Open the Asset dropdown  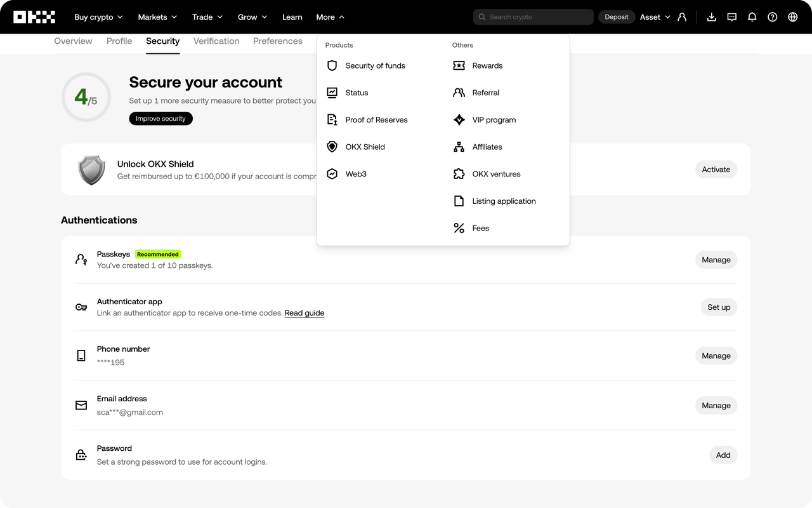pyautogui.click(x=655, y=17)
